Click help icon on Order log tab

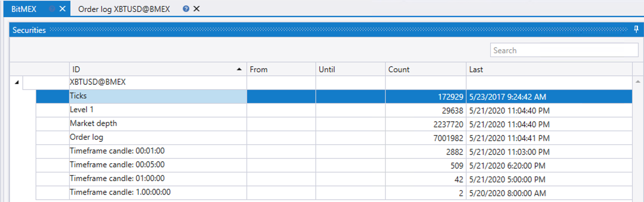(186, 9)
